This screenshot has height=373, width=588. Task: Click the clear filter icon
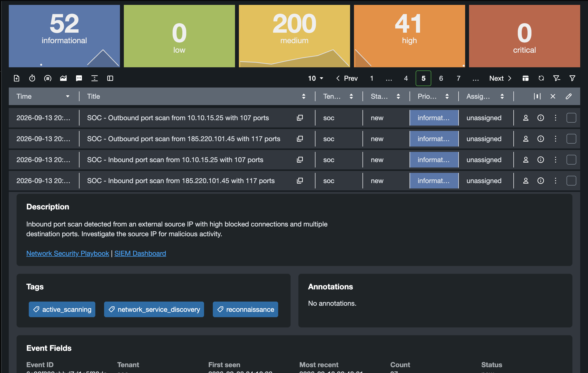click(557, 78)
